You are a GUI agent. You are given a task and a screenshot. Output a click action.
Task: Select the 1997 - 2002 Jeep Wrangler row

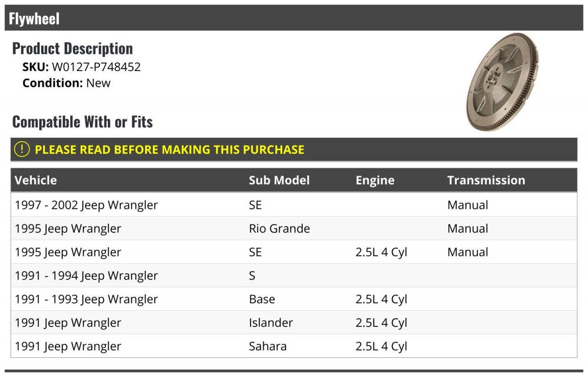coord(86,205)
